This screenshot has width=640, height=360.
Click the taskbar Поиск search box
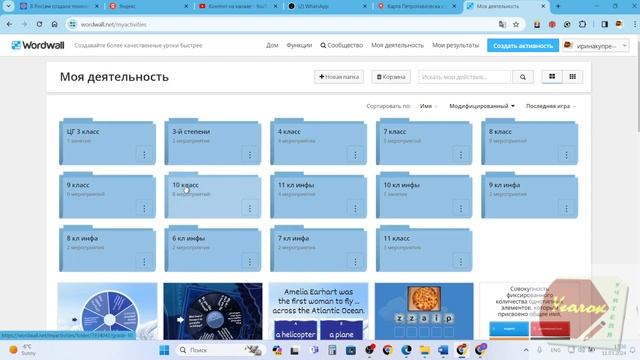221,350
